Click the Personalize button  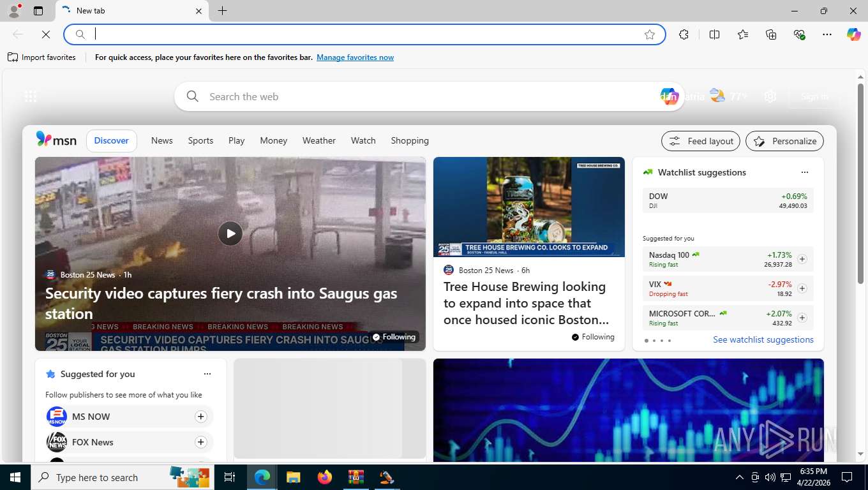(x=785, y=141)
